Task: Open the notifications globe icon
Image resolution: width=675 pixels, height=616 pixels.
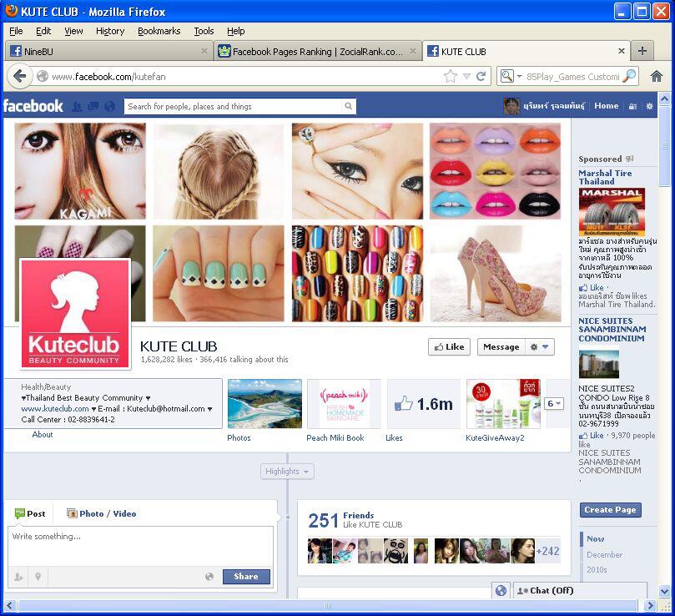Action: point(109,107)
